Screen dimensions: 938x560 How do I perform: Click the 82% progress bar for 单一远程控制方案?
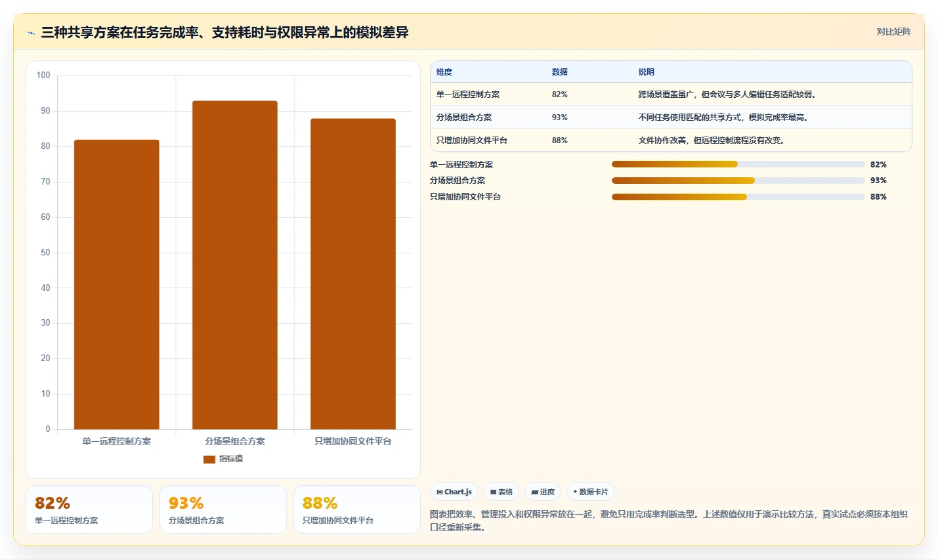[x=738, y=164]
